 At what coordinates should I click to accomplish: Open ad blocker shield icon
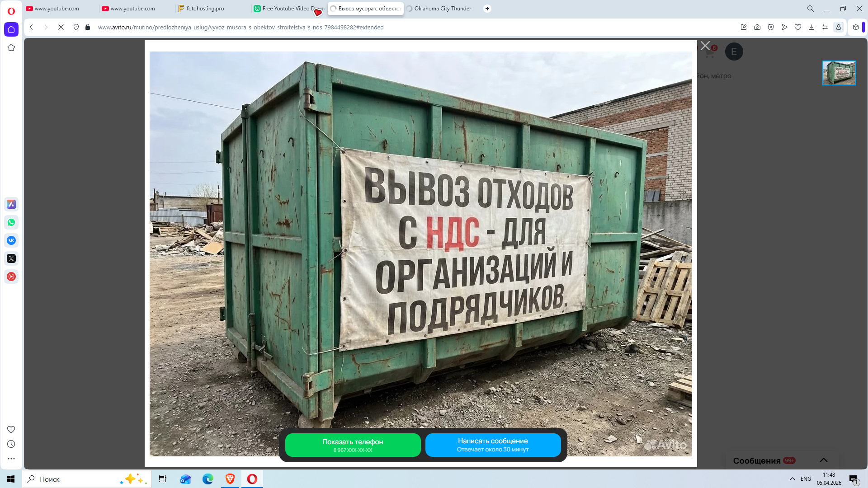(771, 27)
